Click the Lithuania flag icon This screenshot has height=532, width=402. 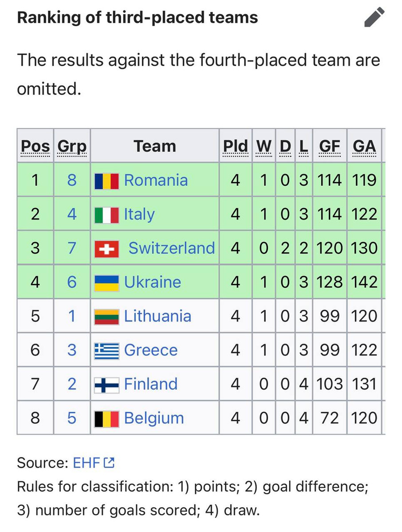pyautogui.click(x=106, y=317)
